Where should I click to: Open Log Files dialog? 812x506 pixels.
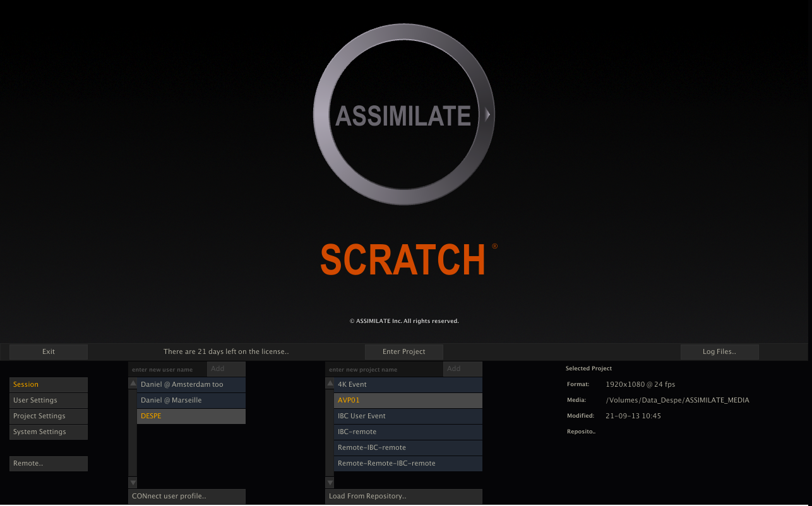click(x=719, y=351)
